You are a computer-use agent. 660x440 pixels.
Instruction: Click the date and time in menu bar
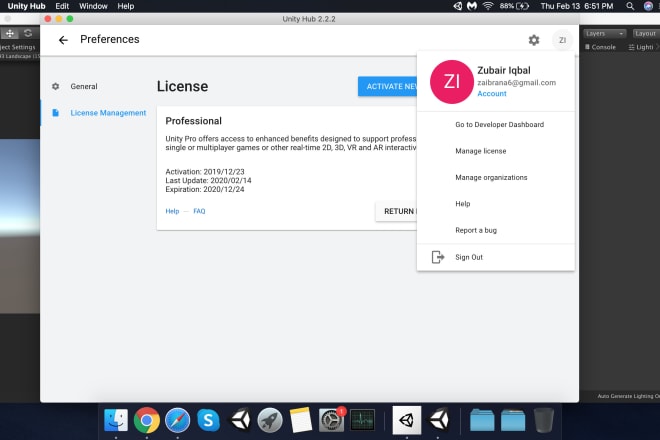click(x=577, y=6)
